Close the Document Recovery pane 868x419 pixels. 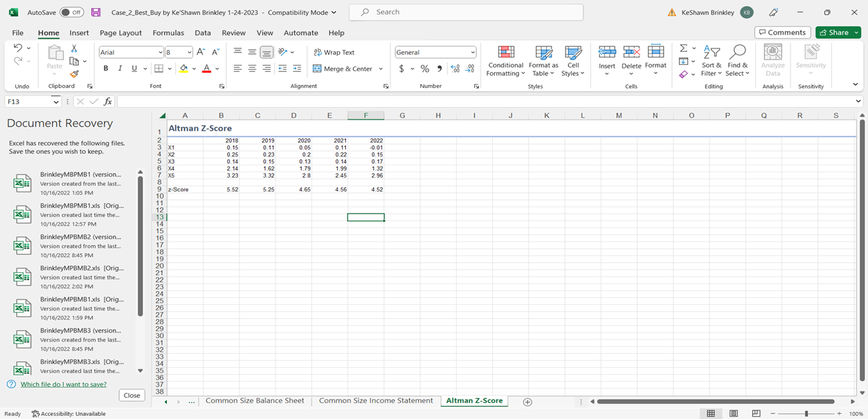132,395
